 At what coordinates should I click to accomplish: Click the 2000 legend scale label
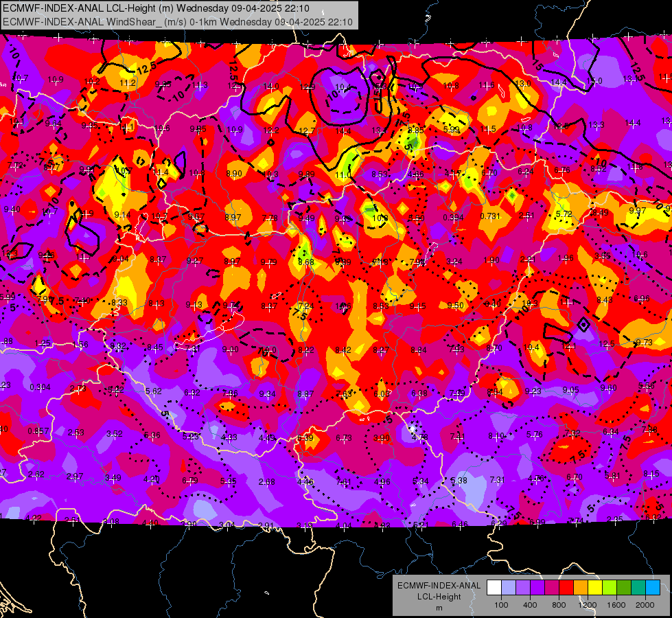click(645, 605)
